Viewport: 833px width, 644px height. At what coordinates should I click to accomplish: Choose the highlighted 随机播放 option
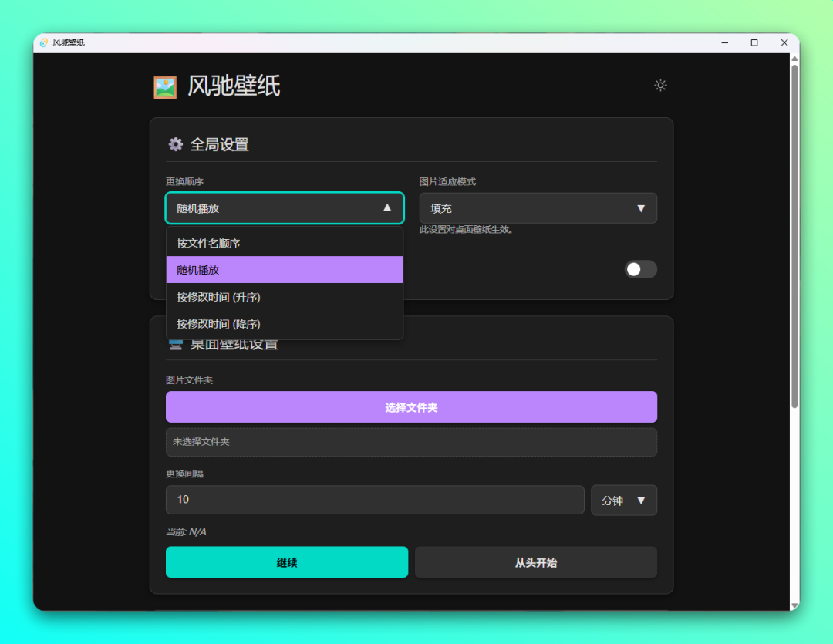285,270
